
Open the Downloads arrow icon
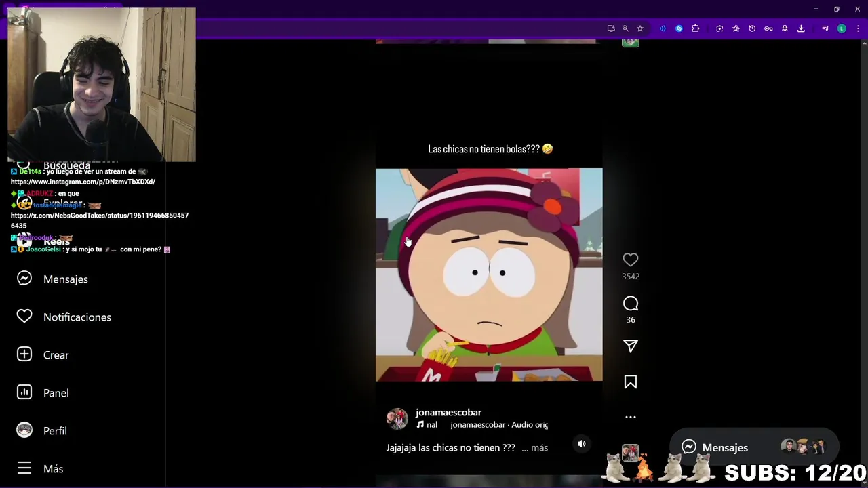(801, 28)
